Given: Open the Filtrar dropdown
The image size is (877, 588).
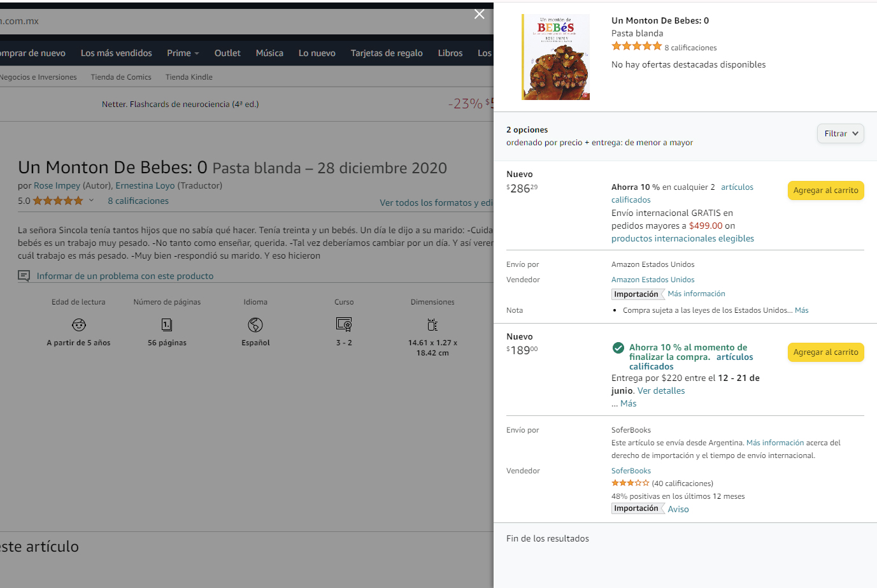Looking at the screenshot, I should 841,133.
